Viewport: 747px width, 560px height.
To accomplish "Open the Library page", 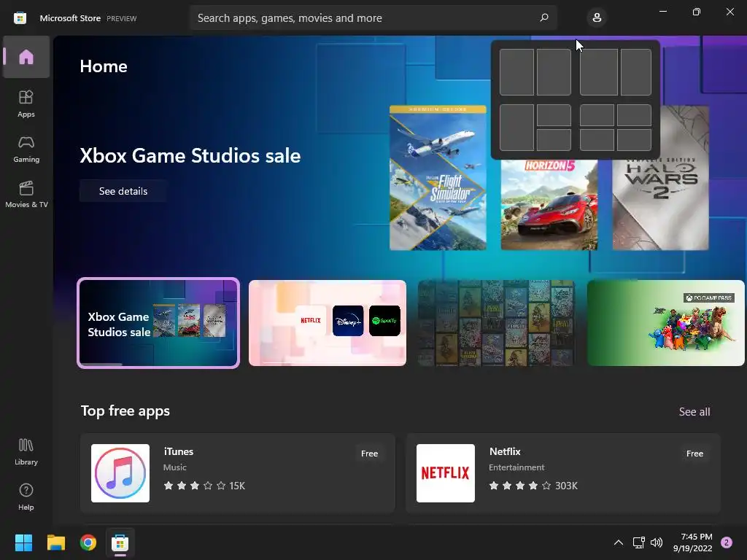I will coord(26,452).
